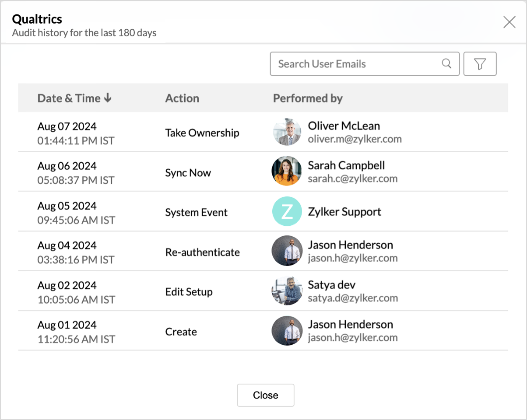Click the 03:38:16 PM IST timestamp
The image size is (527, 420).
76,260
